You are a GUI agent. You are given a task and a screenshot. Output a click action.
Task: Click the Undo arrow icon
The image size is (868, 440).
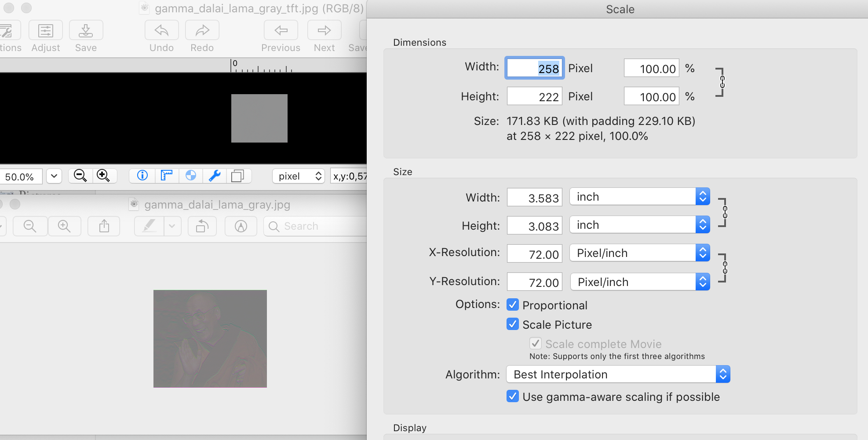coord(161,30)
